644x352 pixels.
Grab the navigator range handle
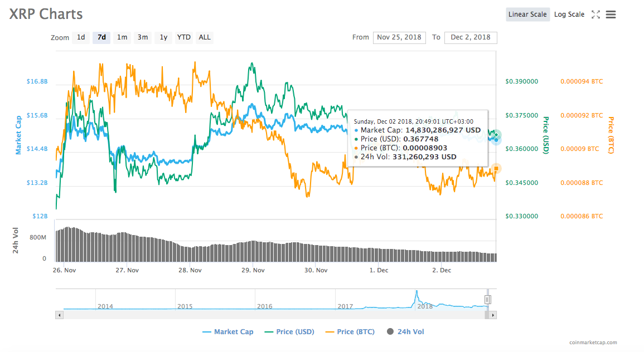[x=487, y=300]
